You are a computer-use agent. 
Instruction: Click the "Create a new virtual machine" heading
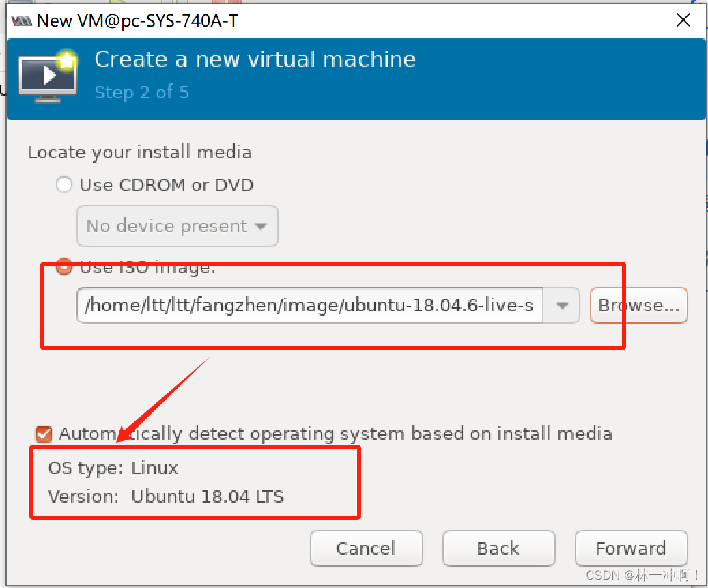click(255, 59)
